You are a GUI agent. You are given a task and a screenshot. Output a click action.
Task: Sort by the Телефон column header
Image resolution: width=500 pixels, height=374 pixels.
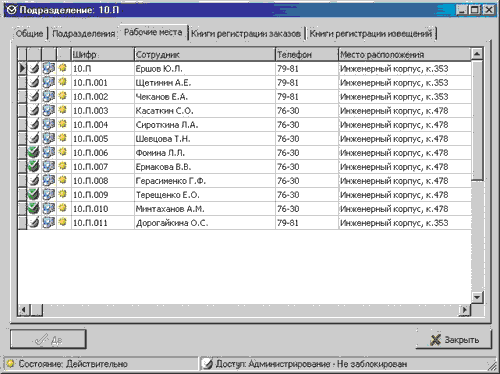pos(307,54)
